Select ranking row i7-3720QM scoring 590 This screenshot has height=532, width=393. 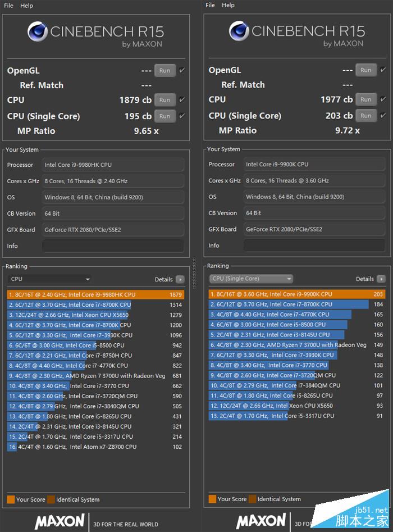95,396
